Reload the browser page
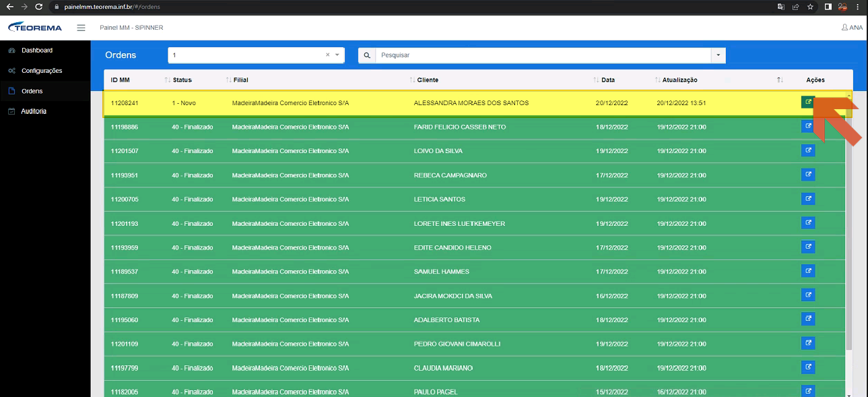 38,6
